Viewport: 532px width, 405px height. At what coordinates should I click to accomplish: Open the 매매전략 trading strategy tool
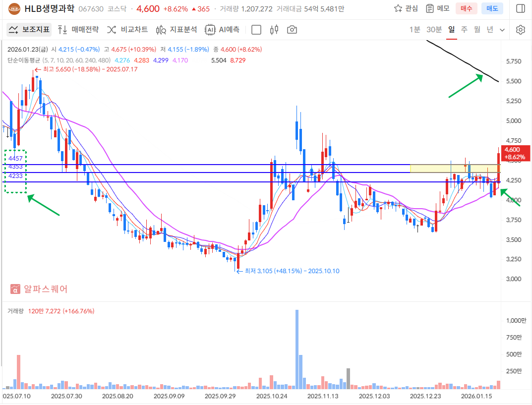click(x=78, y=30)
